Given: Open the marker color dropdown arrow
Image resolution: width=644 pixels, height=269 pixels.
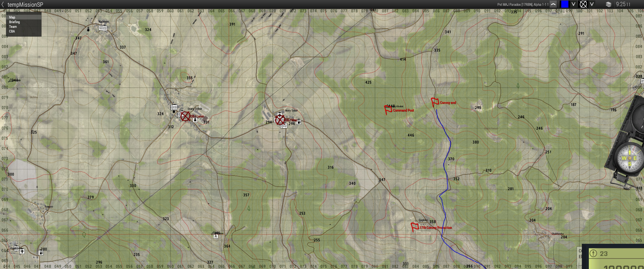Looking at the screenshot, I should [x=573, y=4].
